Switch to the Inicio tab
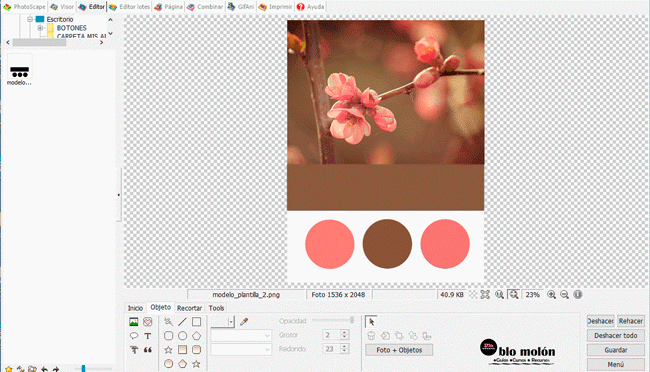This screenshot has height=372, width=650. (135, 308)
